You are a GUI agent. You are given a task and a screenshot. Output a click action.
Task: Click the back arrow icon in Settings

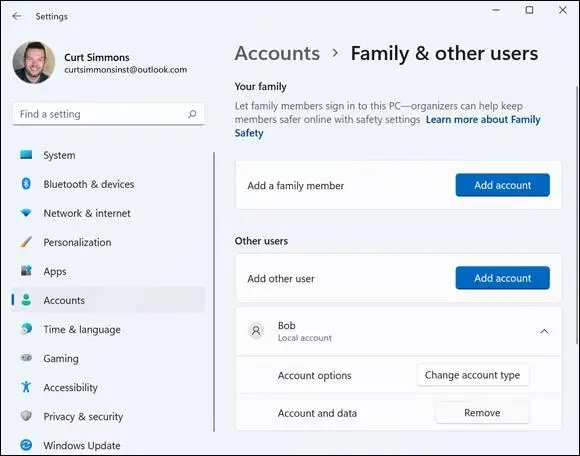pyautogui.click(x=17, y=16)
